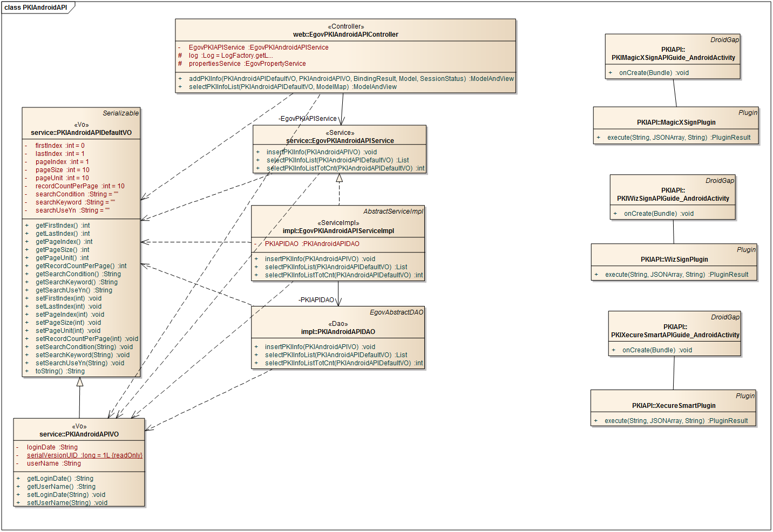Click the realization triangle below EgovPKIAndroidAPIService
This screenshot has height=532, width=773.
pos(339,178)
